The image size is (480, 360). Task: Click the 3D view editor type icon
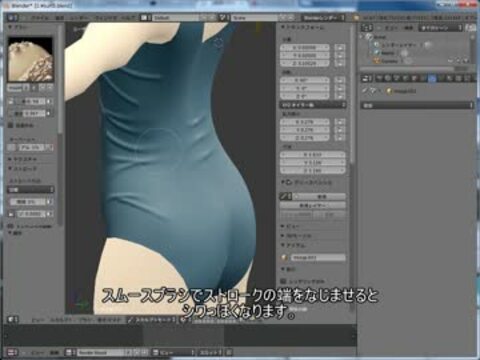[x=12, y=320]
